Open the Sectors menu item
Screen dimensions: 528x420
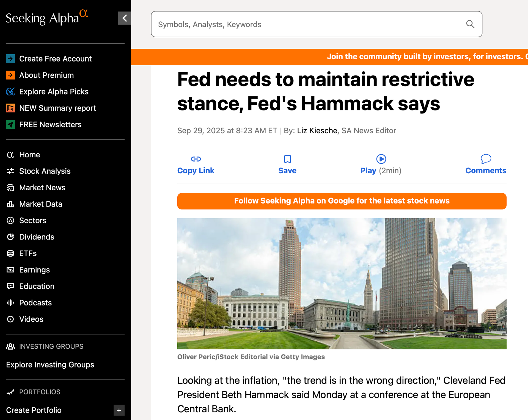(33, 220)
